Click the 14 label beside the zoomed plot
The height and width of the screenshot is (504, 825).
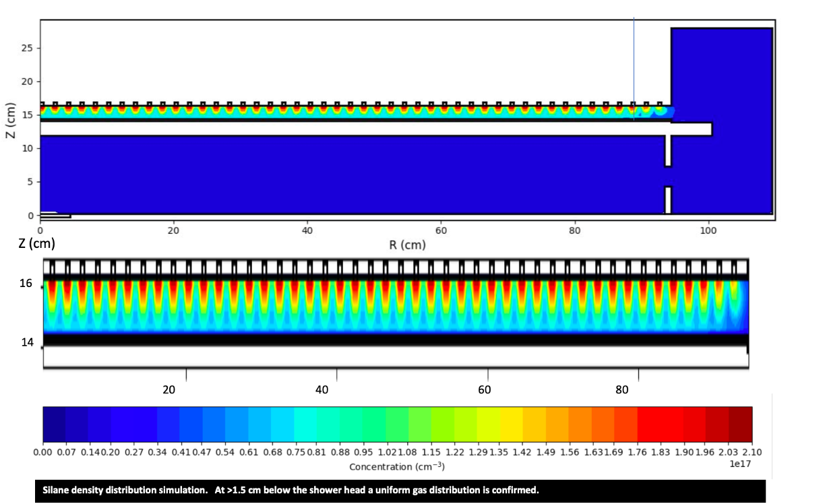click(26, 342)
